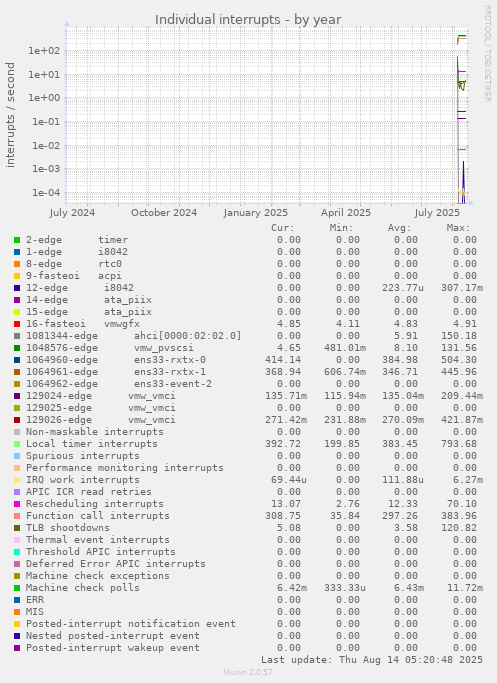Click the Machine check polls label

click(83, 588)
